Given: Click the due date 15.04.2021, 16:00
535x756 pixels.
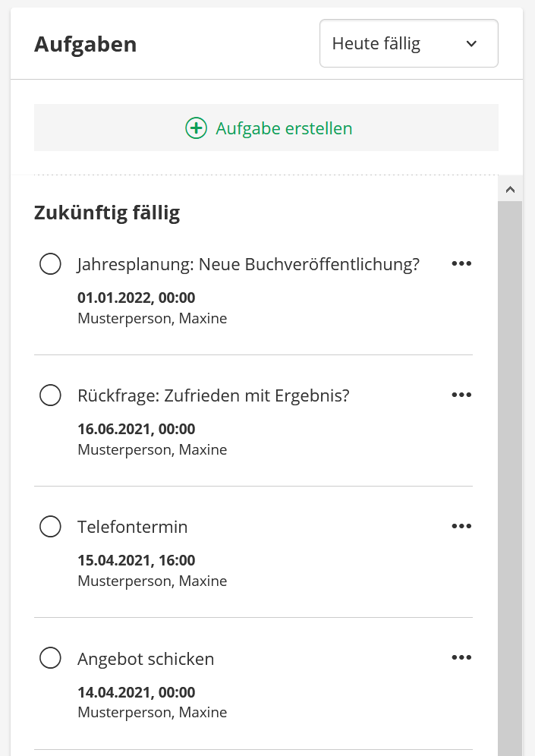Looking at the screenshot, I should pyautogui.click(x=136, y=561).
